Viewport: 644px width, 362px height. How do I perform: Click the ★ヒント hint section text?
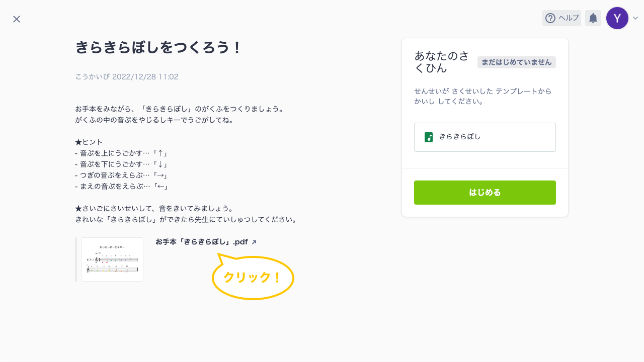89,142
